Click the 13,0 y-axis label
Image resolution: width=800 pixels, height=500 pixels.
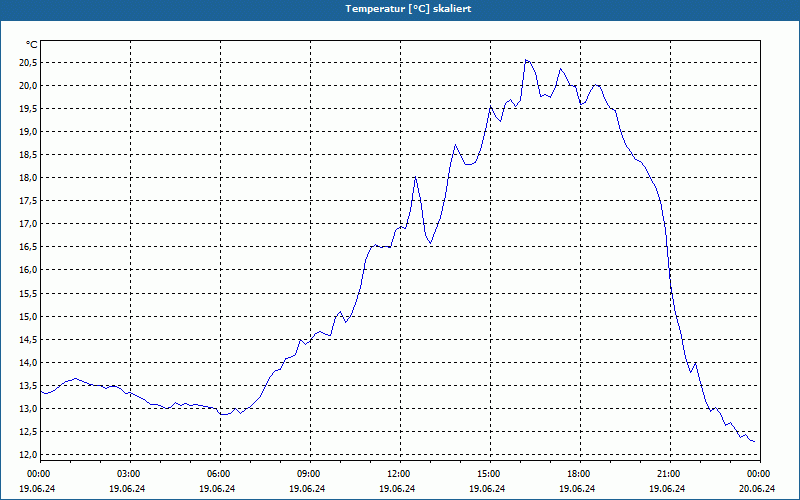pos(29,409)
